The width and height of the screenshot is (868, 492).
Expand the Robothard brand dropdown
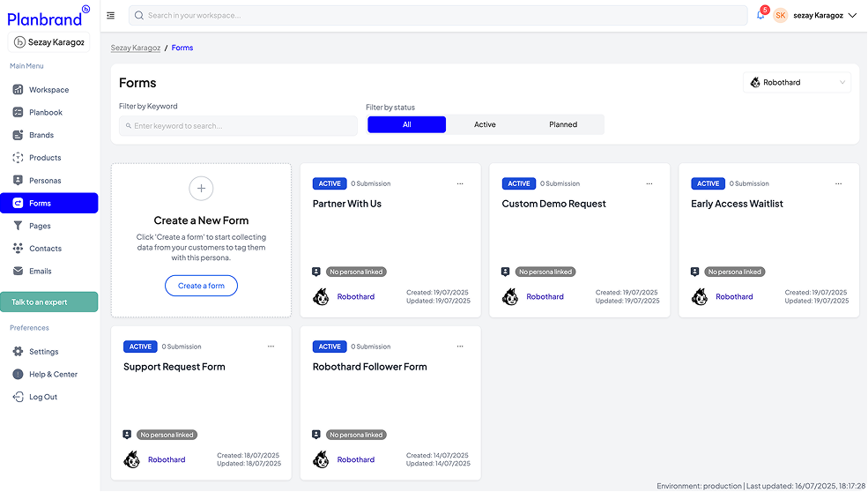pyautogui.click(x=797, y=83)
